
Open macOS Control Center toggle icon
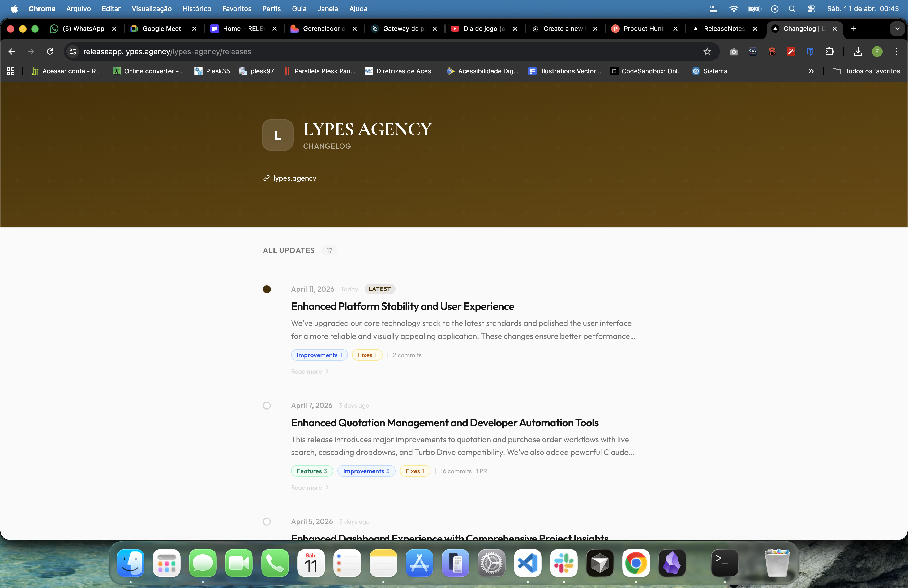click(x=811, y=8)
